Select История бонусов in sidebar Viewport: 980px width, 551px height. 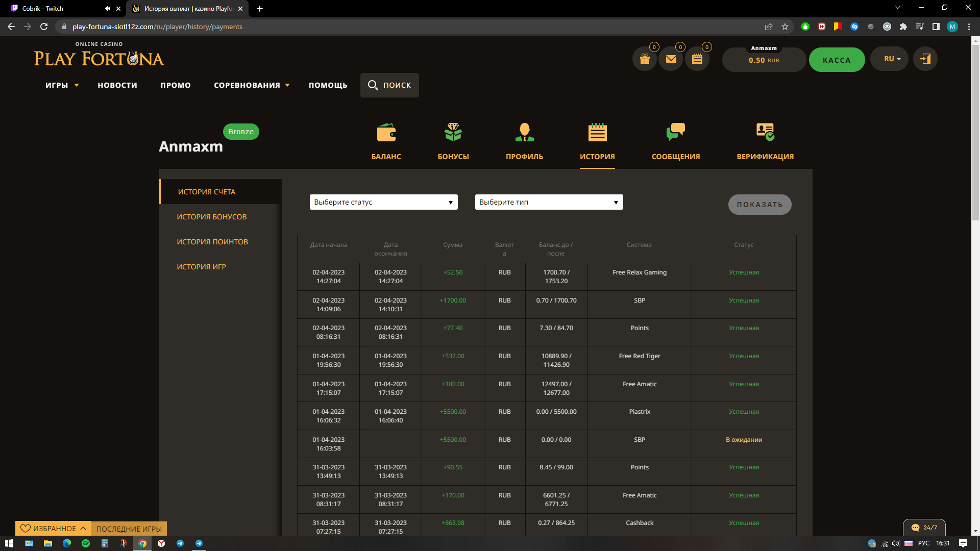(211, 217)
